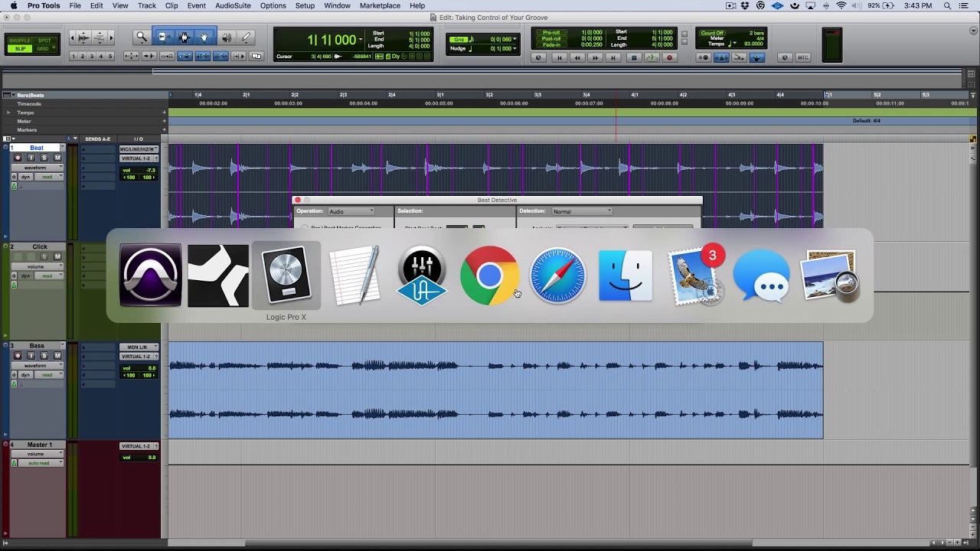Toggle Count Off in transport

point(713,33)
